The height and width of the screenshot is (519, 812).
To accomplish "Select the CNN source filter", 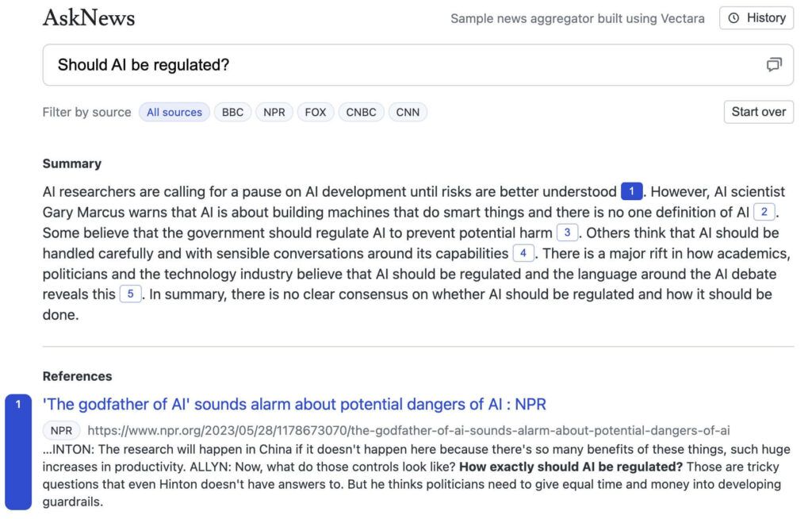I will pos(408,112).
